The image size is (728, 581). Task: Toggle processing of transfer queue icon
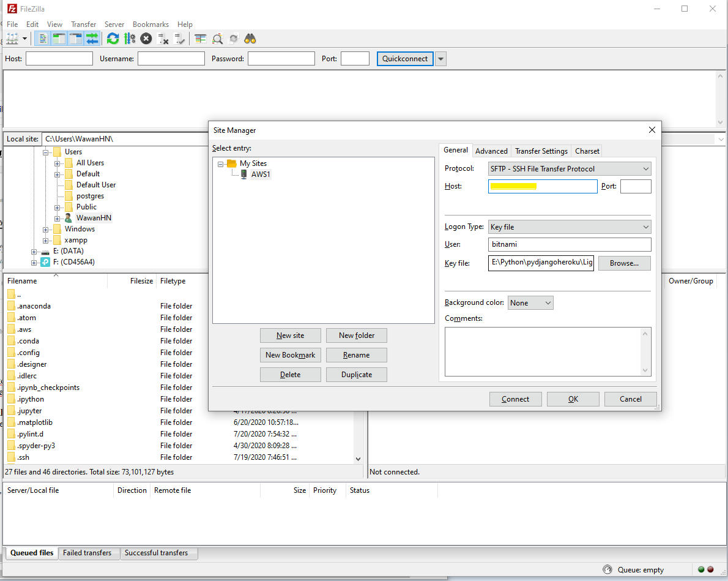tap(130, 39)
